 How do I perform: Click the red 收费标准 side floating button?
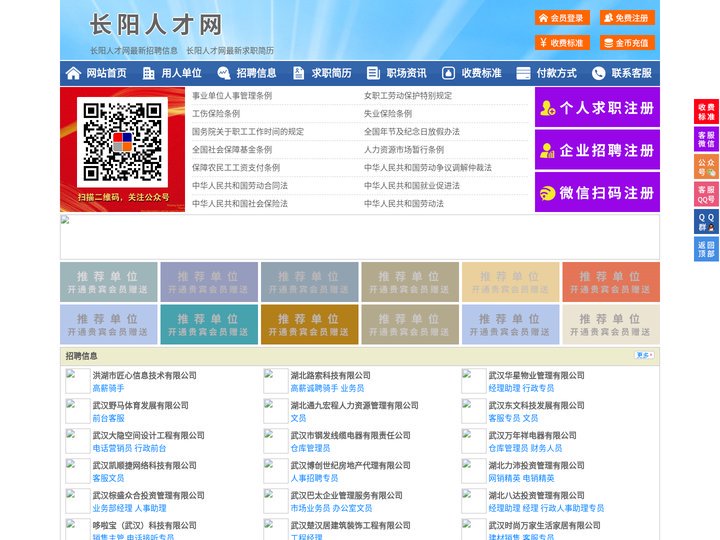[x=706, y=112]
